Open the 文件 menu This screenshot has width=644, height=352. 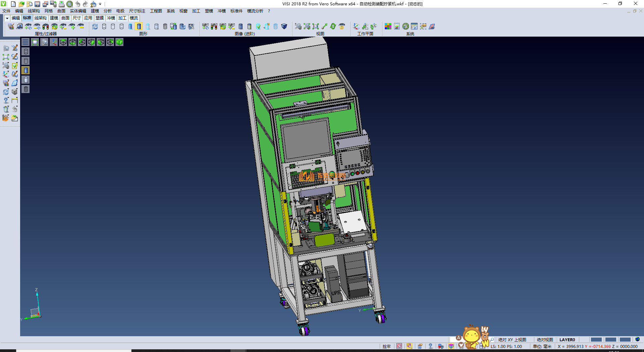tap(6, 11)
